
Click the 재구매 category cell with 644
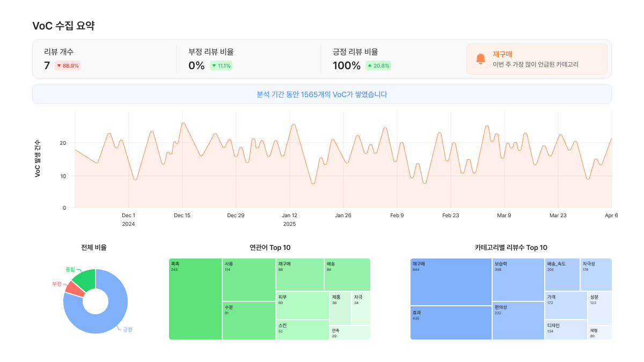pyautogui.click(x=451, y=282)
